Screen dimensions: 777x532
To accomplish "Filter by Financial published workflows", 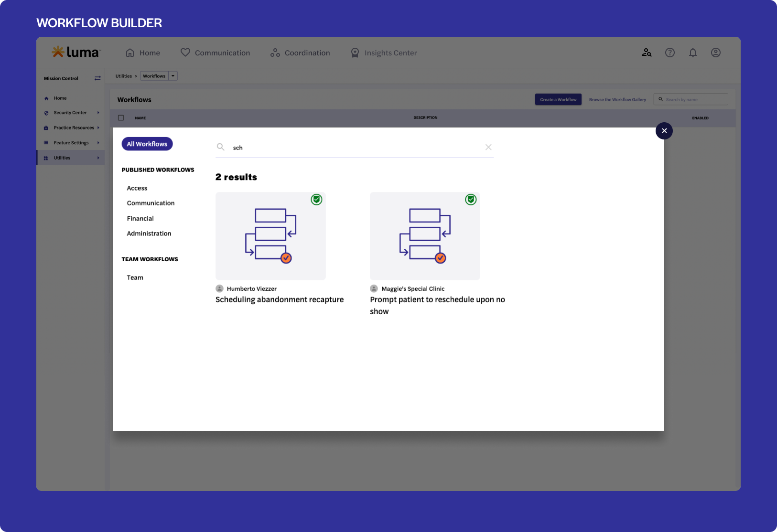I will (140, 218).
